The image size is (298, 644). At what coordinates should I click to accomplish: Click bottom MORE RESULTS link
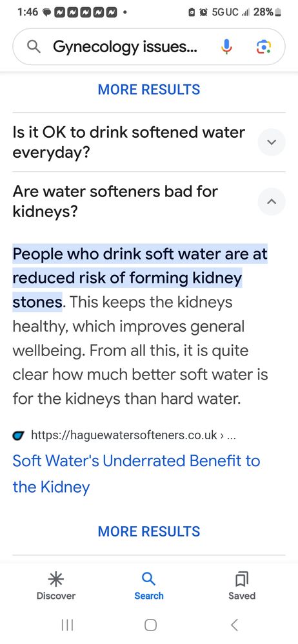149,531
